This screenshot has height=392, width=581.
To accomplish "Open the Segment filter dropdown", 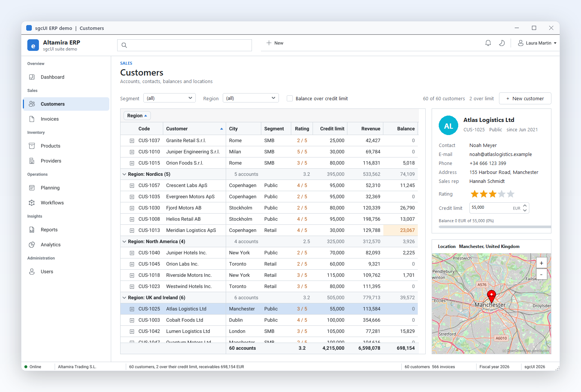I will (170, 98).
